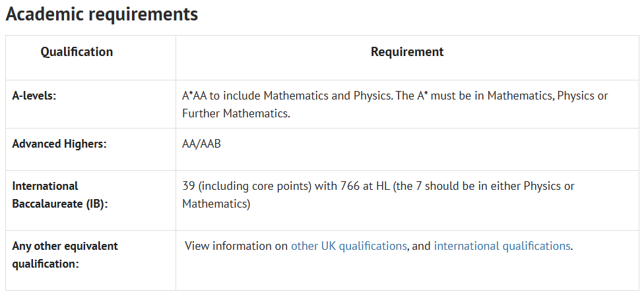Click "Mathematics)" ending the IB requirement
Viewport: 644px width, 296px height.
[216, 204]
